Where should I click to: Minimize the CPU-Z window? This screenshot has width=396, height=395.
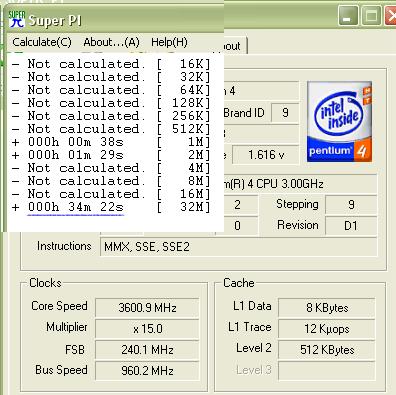point(348,16)
